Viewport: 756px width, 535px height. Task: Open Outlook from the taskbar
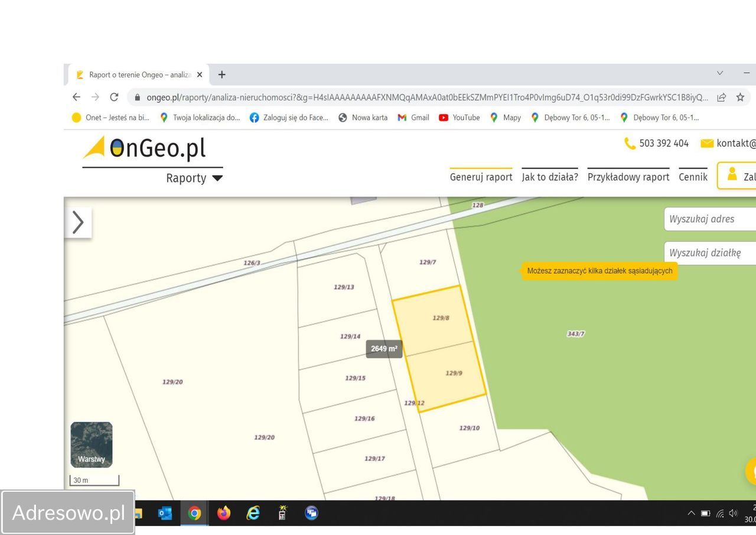click(165, 513)
